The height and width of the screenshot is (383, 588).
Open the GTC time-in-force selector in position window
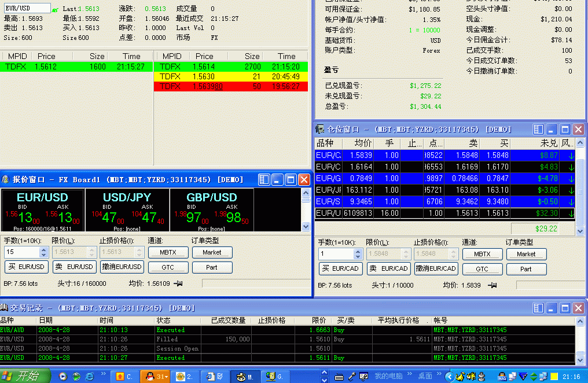(x=482, y=269)
